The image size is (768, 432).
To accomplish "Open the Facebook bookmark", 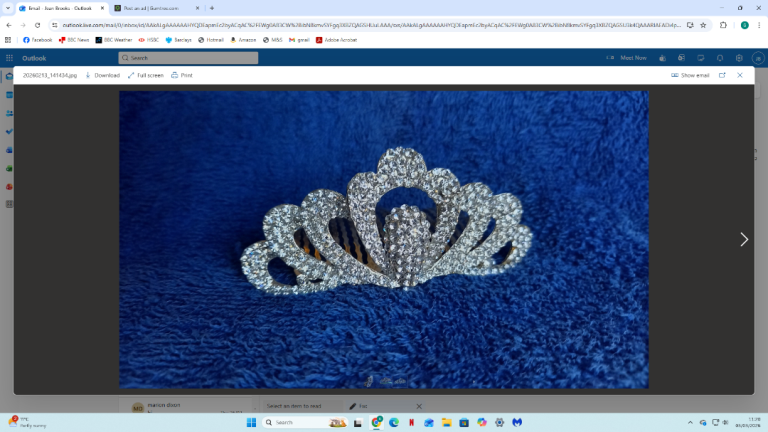I will pos(37,40).
